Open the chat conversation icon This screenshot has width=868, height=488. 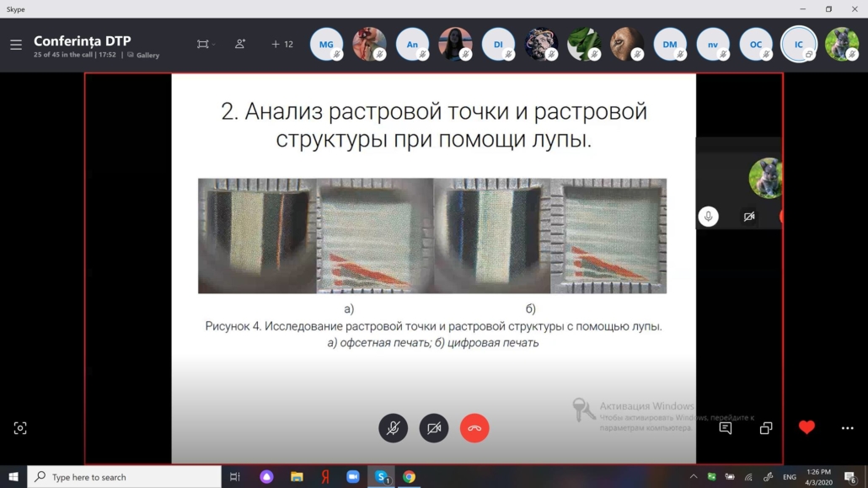point(726,428)
